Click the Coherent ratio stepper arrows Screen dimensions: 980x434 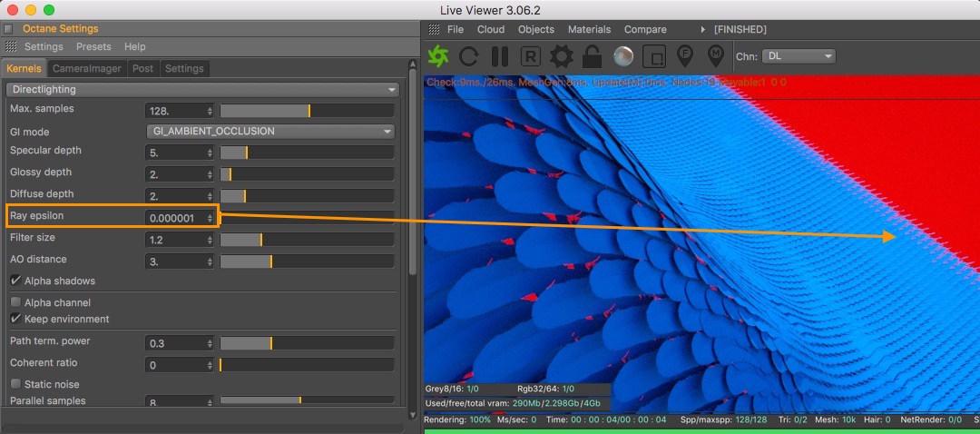click(210, 365)
